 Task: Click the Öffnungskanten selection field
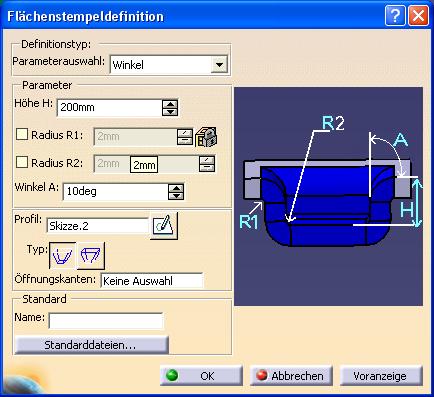[x=152, y=281]
